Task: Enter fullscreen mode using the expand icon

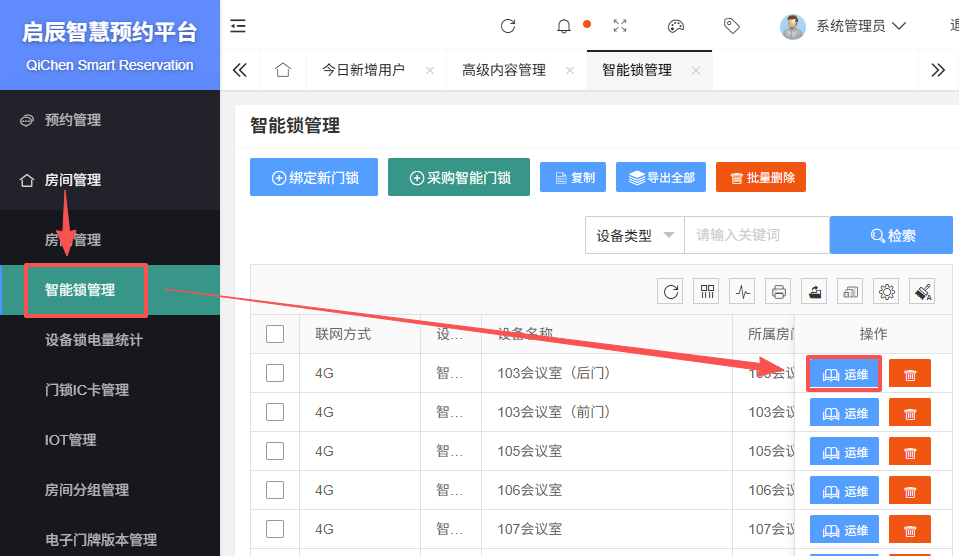Action: [x=620, y=26]
